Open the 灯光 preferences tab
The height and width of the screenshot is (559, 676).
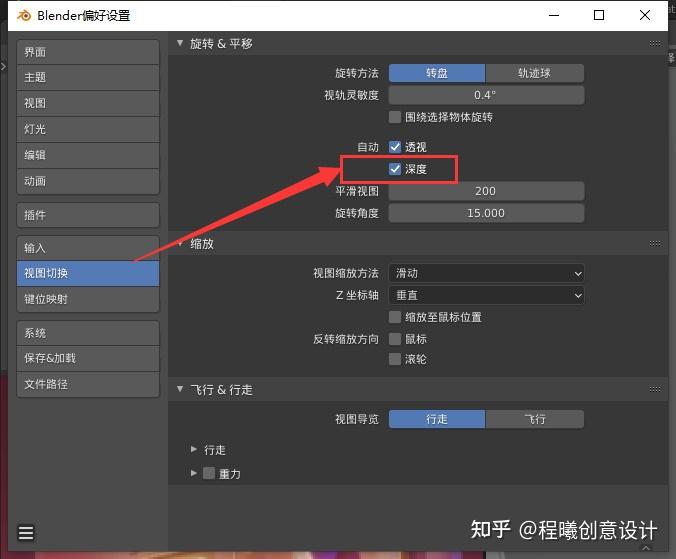click(x=88, y=129)
